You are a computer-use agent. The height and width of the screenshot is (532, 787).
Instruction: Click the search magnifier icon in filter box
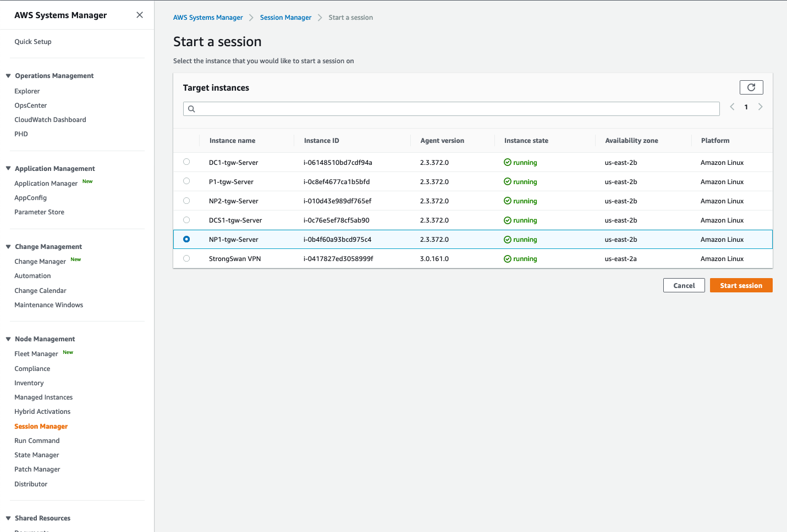[x=191, y=109]
